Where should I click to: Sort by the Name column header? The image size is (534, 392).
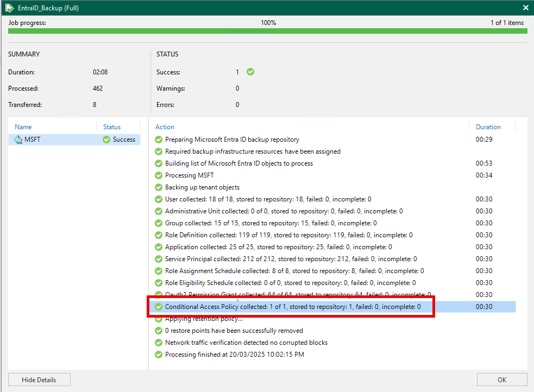point(23,127)
